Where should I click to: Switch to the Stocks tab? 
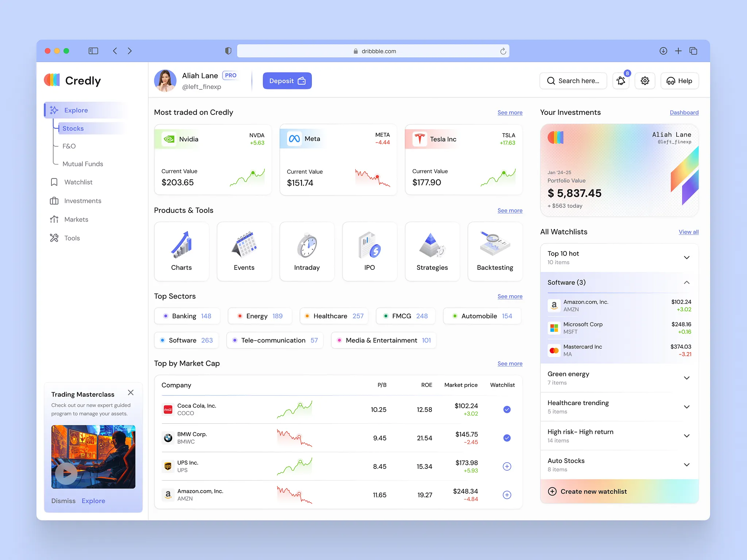point(73,128)
